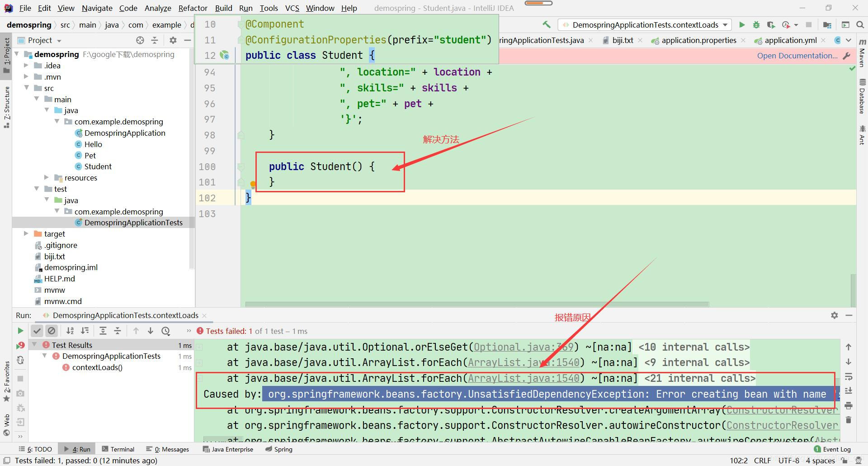Print console output icon
This screenshot has height=466, width=868.
849,405
